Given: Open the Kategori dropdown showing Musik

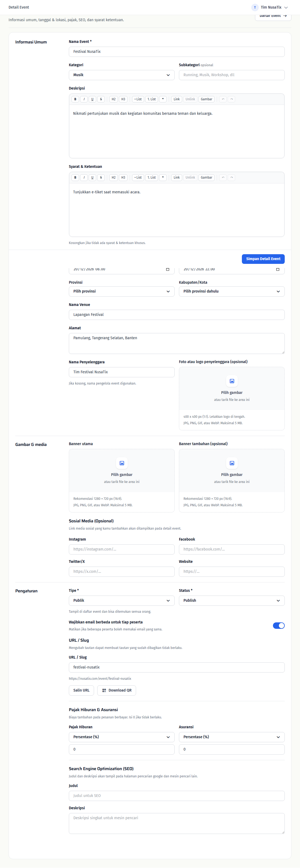Looking at the screenshot, I should 122,75.
